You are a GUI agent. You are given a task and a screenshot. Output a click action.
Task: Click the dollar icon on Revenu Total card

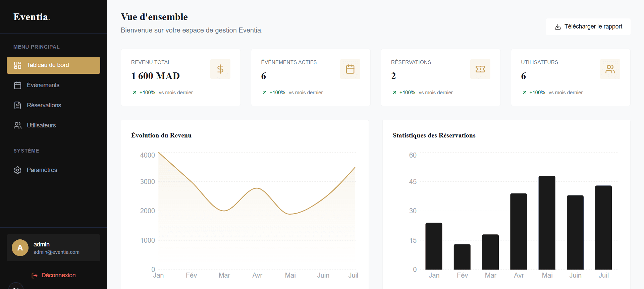pos(220,69)
